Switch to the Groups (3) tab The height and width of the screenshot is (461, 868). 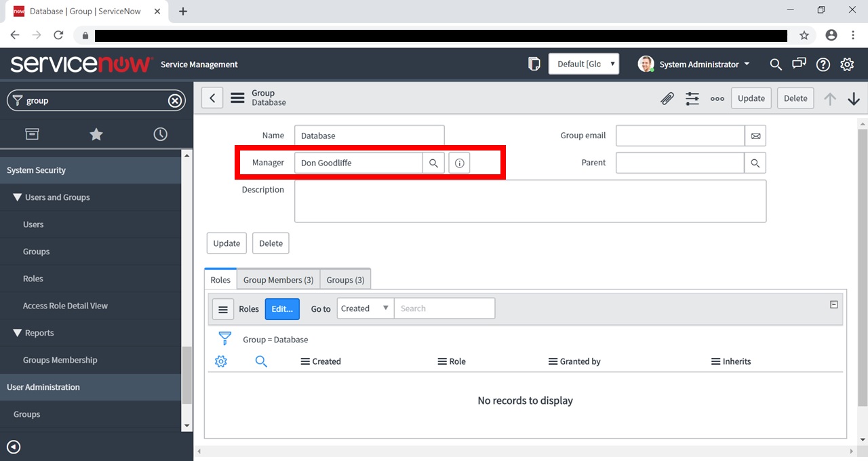[345, 279]
